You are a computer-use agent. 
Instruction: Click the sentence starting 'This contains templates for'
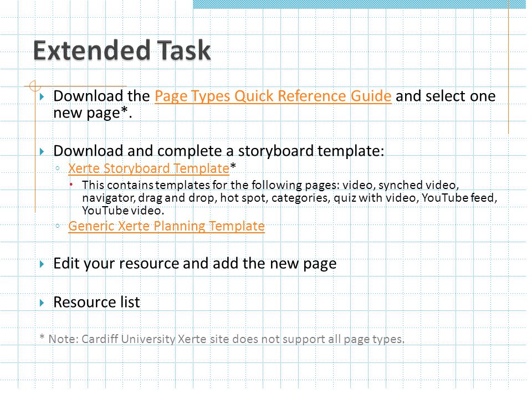point(290,198)
